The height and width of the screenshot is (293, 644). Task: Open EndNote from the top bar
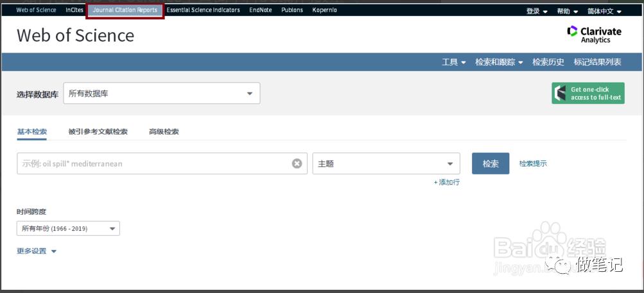point(261,10)
